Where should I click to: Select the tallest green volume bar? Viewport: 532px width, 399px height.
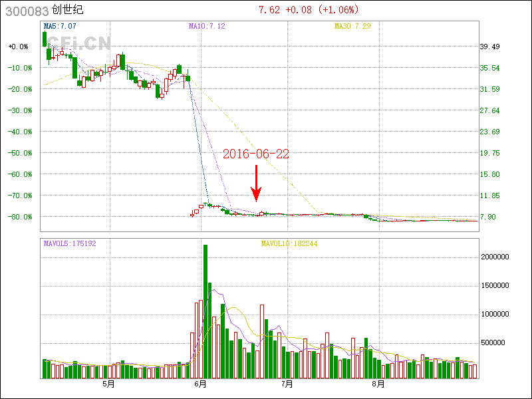(x=205, y=311)
